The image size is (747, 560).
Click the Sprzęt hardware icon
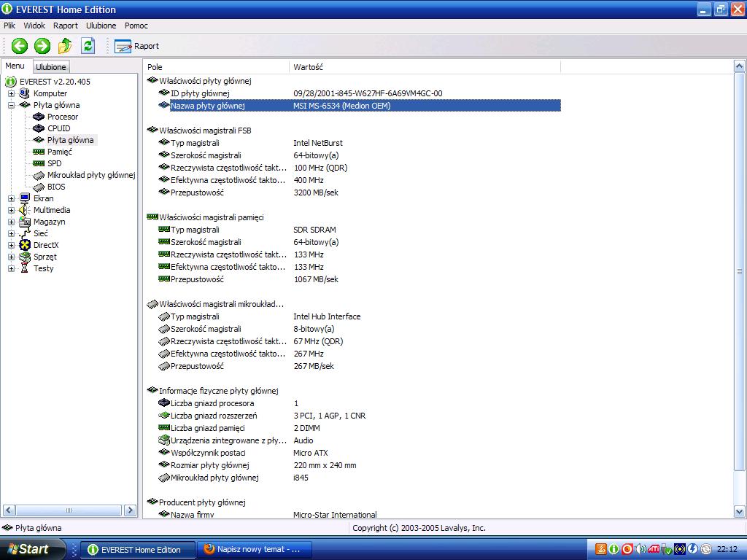[24, 257]
